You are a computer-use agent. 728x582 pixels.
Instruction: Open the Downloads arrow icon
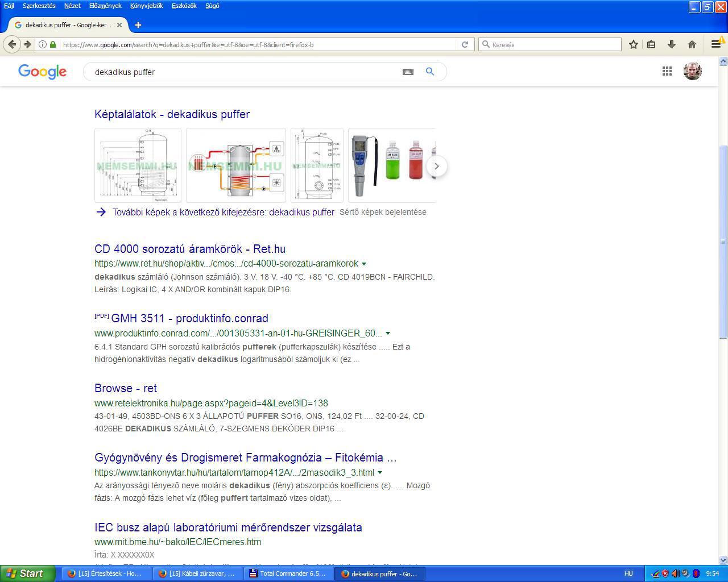click(671, 44)
